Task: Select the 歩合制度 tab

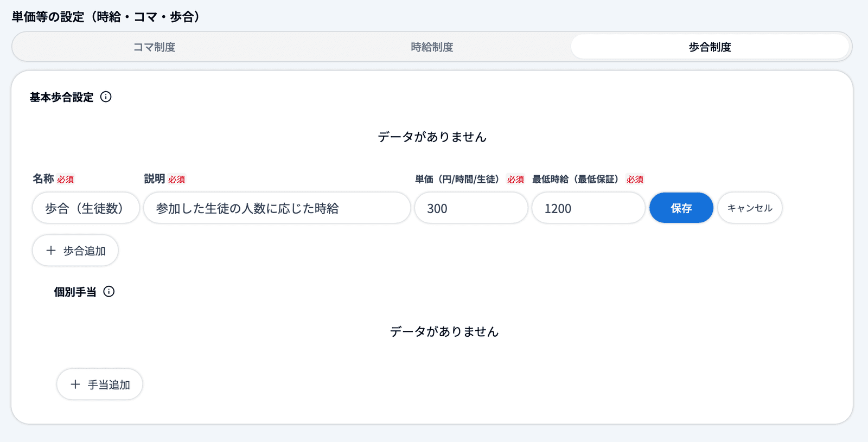Action: (710, 47)
